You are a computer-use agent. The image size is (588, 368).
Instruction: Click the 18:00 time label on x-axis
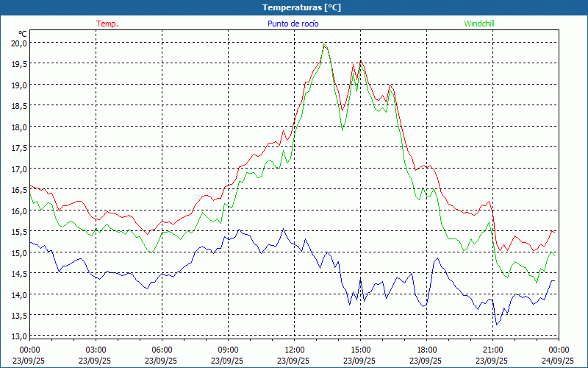(426, 350)
